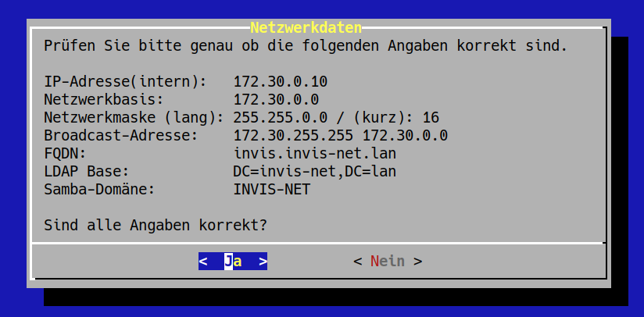The image size is (644, 317).
Task: Select the long netmask value 255.255.0.0
Action: point(280,118)
